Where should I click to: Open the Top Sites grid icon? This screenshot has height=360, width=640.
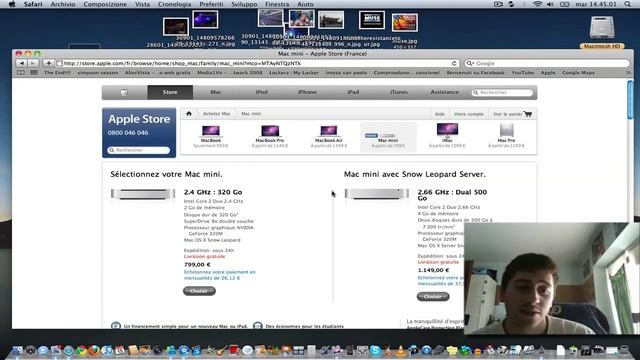[x=34, y=73]
